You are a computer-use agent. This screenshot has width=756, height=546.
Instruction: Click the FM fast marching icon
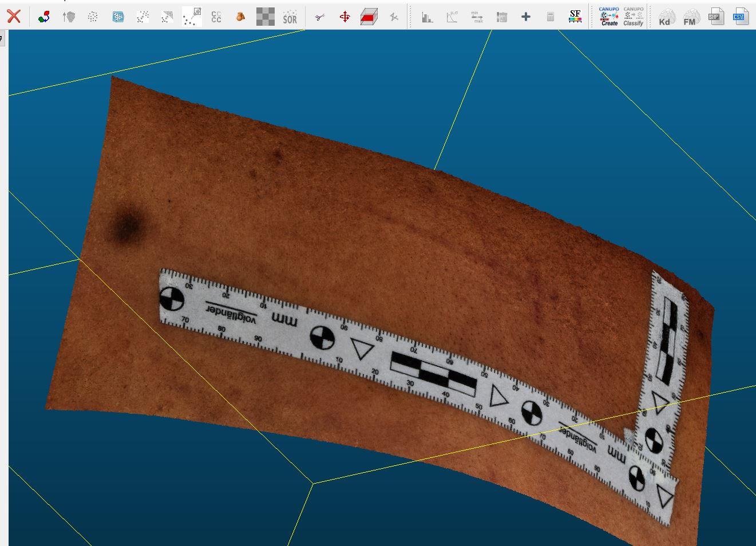pyautogui.click(x=690, y=17)
